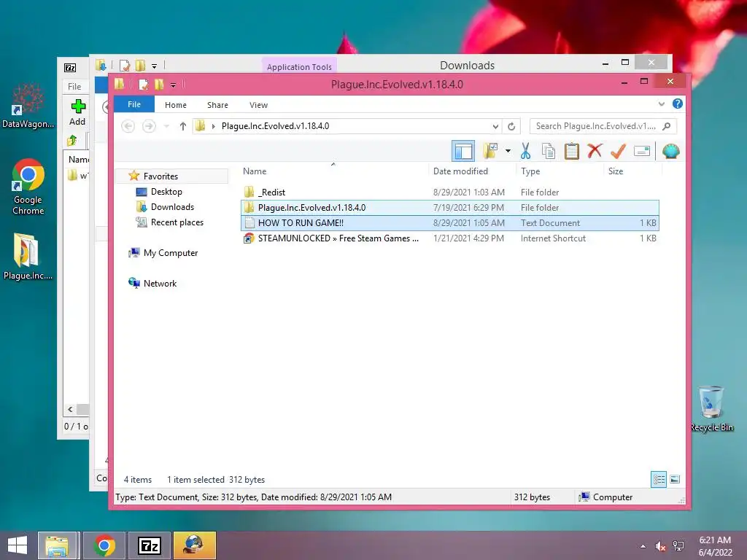Sort by the Type column header

click(530, 171)
